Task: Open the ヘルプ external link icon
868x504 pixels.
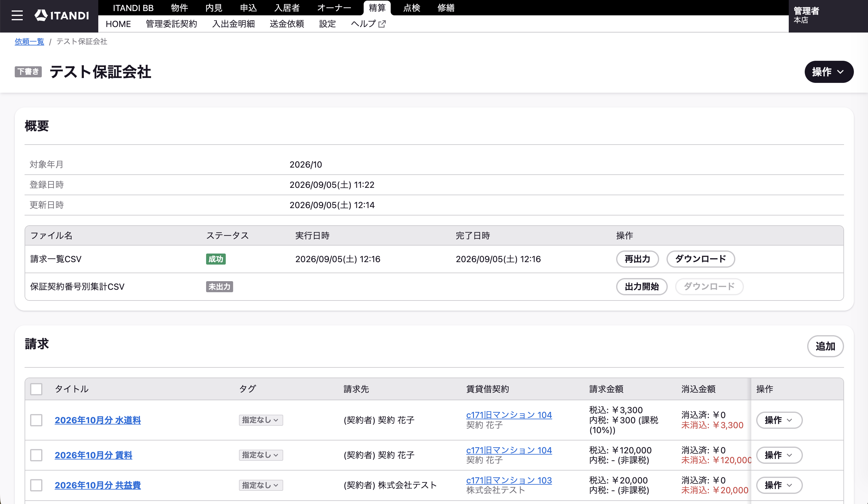Action: pyautogui.click(x=382, y=24)
